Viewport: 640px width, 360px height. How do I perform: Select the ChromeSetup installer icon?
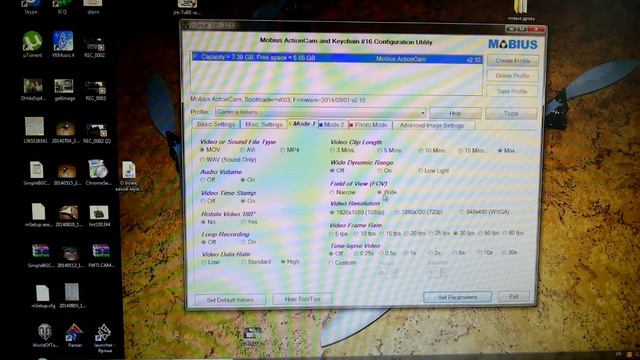pyautogui.click(x=98, y=172)
